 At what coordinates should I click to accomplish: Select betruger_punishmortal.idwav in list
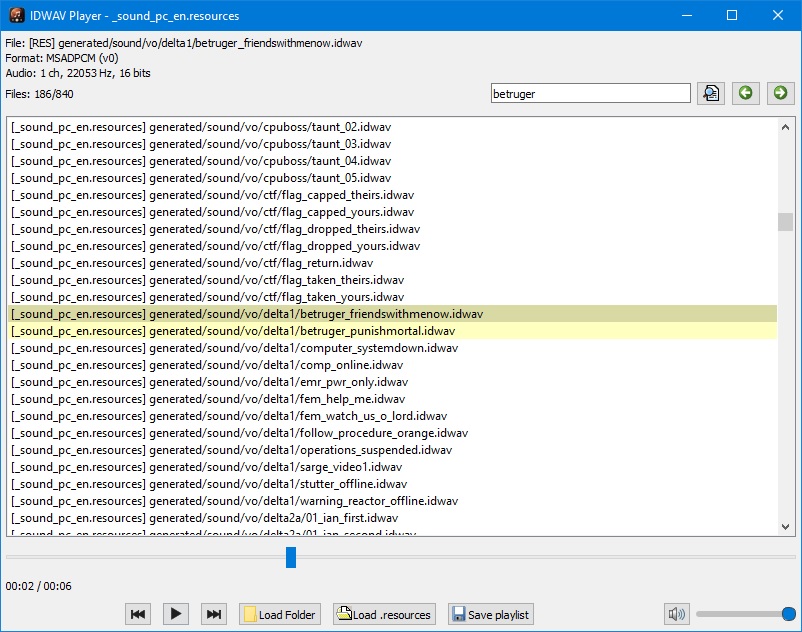(x=232, y=331)
